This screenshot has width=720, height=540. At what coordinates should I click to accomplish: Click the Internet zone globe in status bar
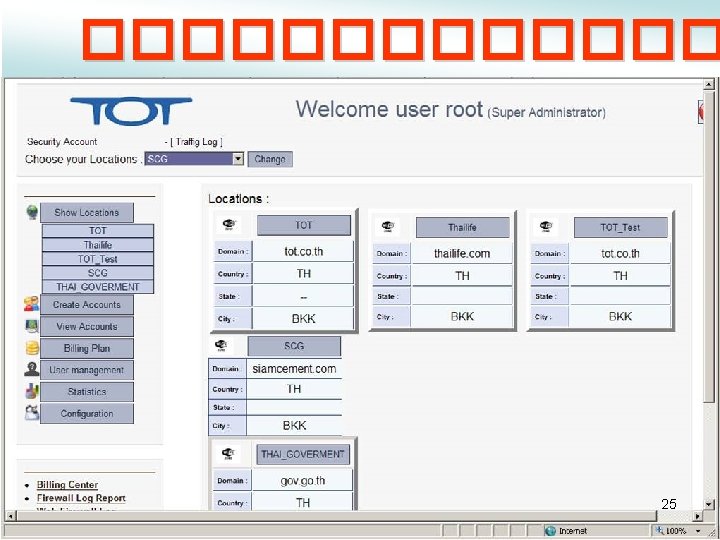click(x=550, y=531)
